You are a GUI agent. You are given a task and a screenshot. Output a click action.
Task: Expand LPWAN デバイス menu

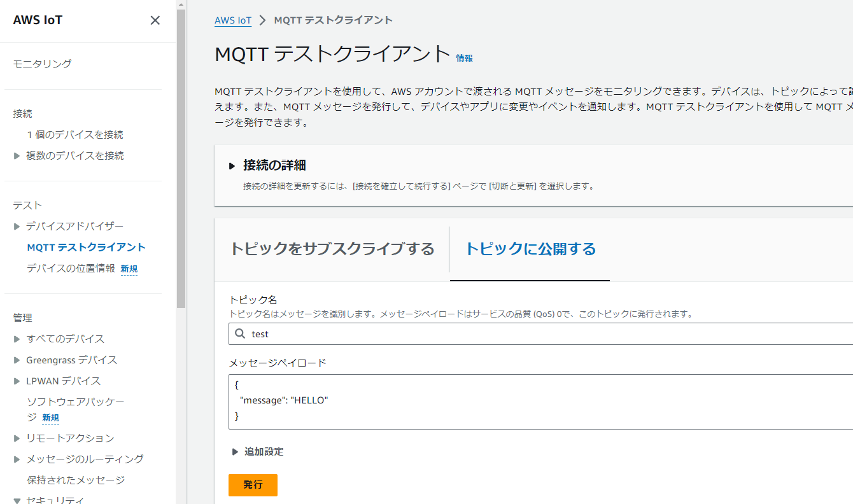point(17,381)
